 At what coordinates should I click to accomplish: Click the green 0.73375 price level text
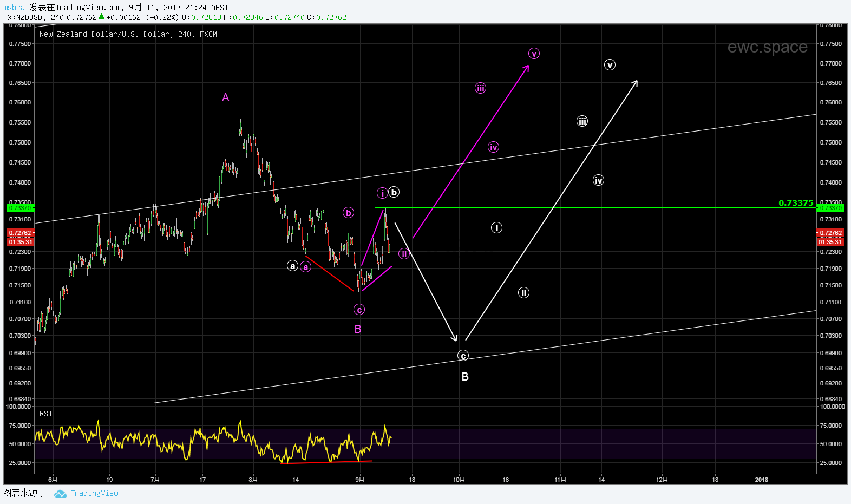(x=795, y=203)
